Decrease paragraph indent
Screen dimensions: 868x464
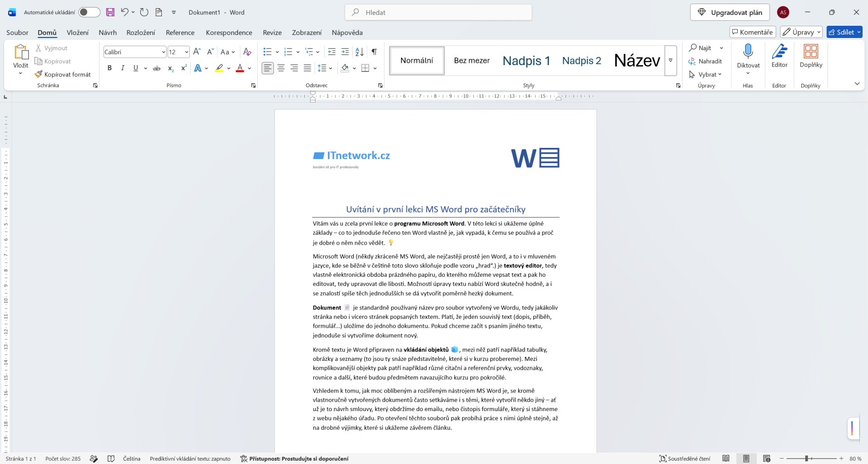click(332, 52)
